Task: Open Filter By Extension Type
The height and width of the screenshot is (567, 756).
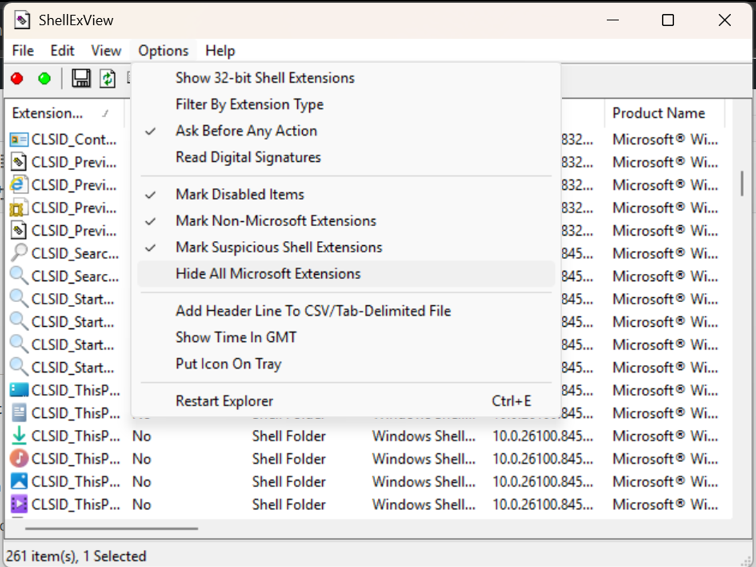Action: coord(346,104)
